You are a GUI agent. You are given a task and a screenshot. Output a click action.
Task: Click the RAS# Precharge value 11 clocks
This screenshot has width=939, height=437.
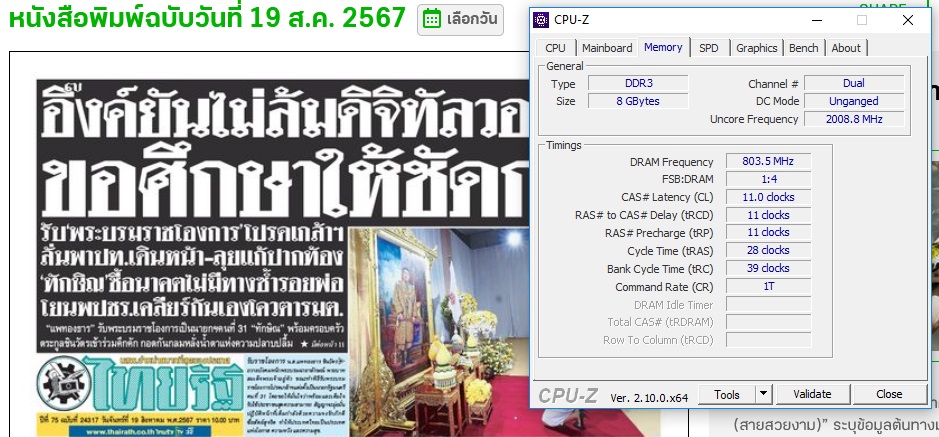768,232
